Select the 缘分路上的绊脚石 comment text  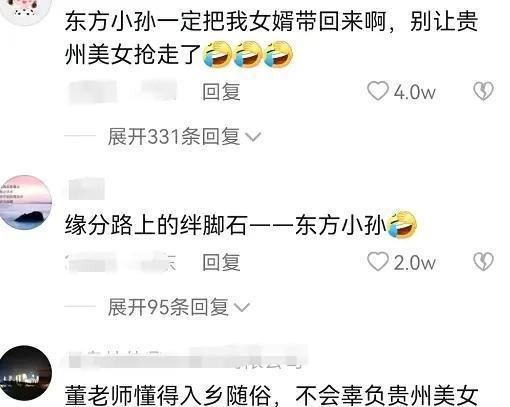click(x=241, y=225)
